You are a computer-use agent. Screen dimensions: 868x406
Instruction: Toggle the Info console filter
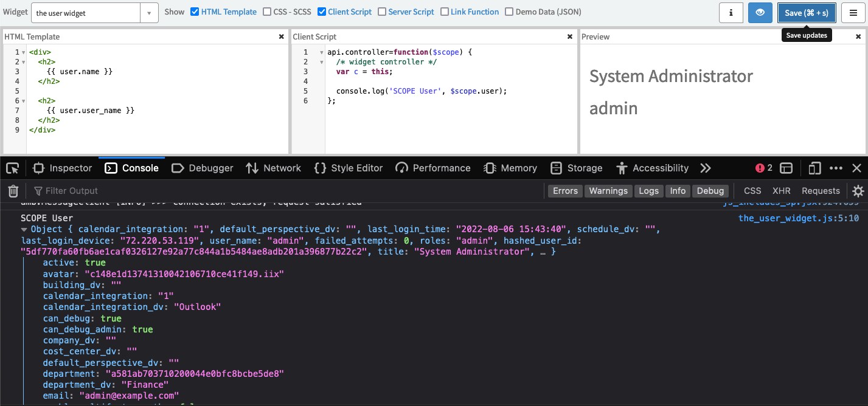pos(678,191)
